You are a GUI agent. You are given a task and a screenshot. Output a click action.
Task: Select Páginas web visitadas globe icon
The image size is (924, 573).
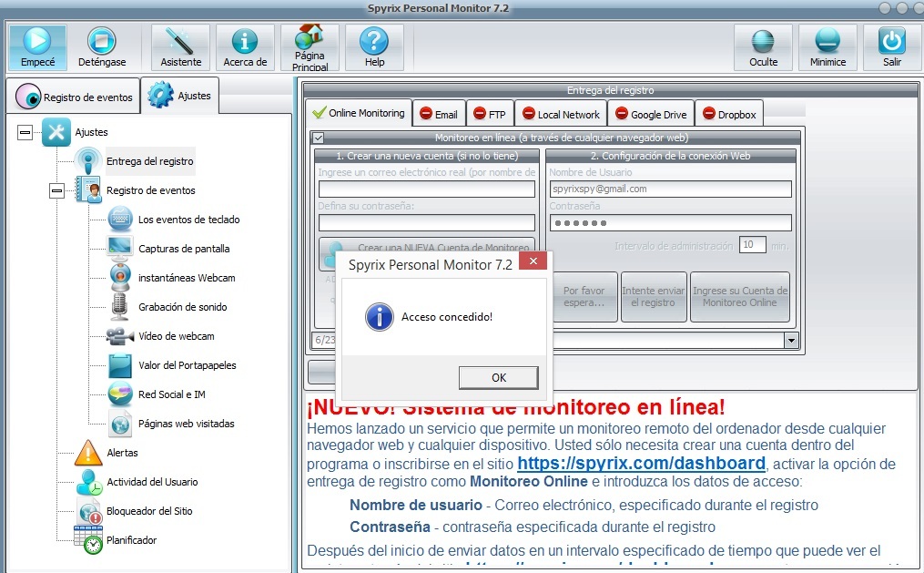120,424
